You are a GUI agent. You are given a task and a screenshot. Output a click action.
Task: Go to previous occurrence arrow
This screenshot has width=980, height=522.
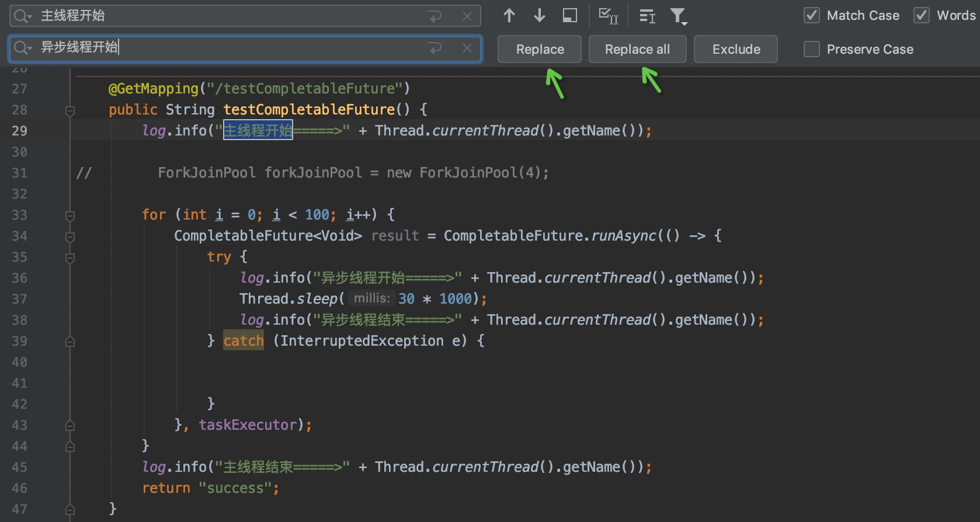tap(509, 16)
